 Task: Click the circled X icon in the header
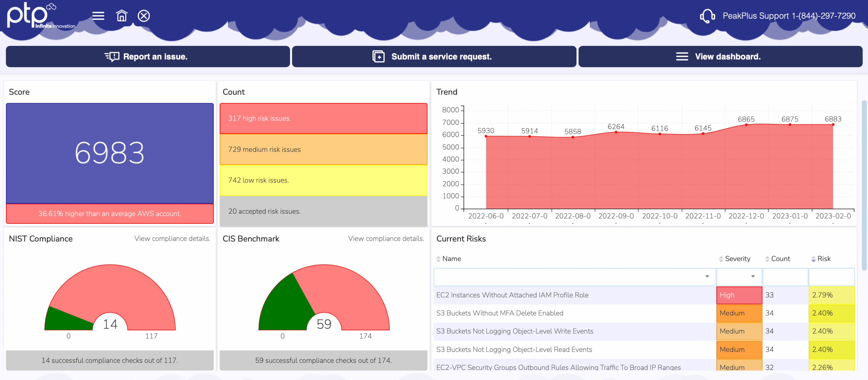click(x=143, y=15)
